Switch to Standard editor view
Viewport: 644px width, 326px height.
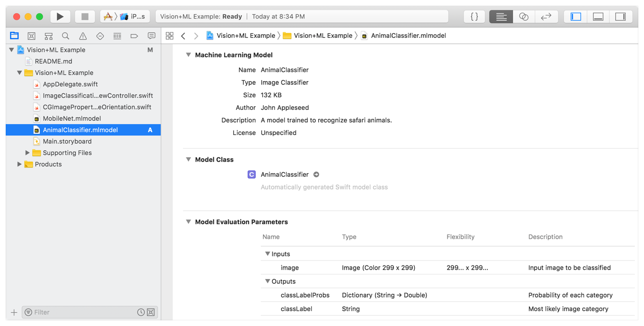(x=501, y=17)
